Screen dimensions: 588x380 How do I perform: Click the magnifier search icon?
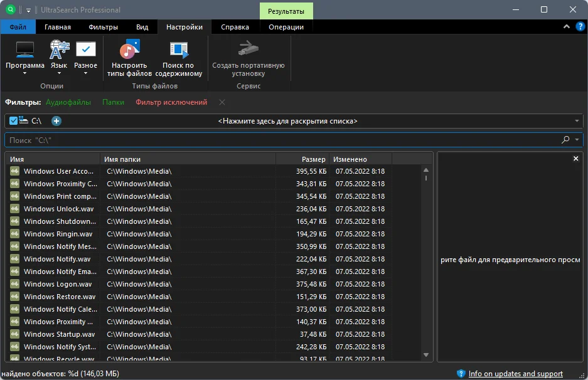pyautogui.click(x=565, y=140)
